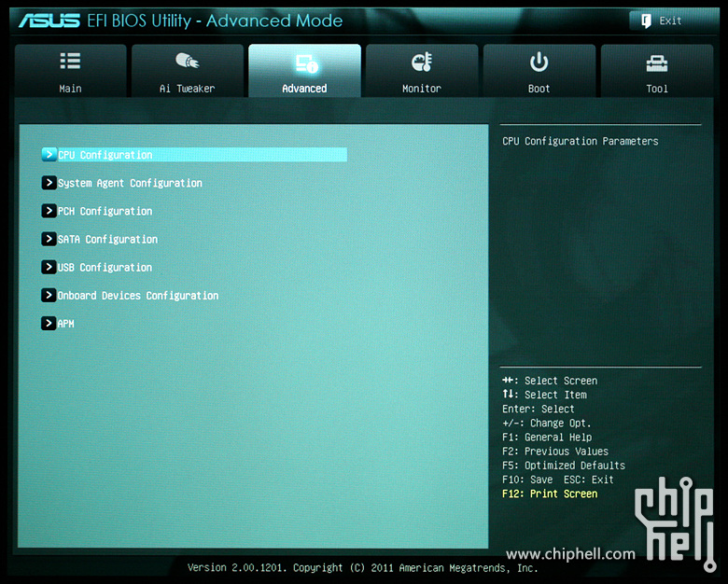The width and height of the screenshot is (728, 584).
Task: Click the Select Screen arrows hint
Action: (550, 381)
